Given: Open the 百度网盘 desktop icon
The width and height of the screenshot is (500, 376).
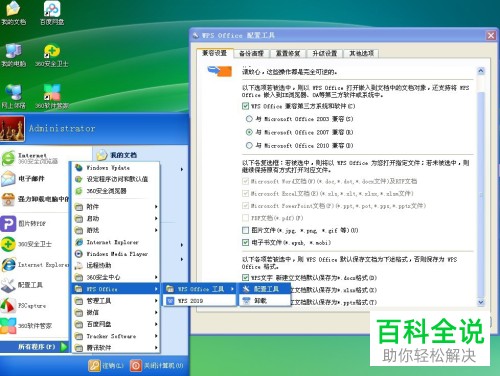Looking at the screenshot, I should click(x=52, y=13).
